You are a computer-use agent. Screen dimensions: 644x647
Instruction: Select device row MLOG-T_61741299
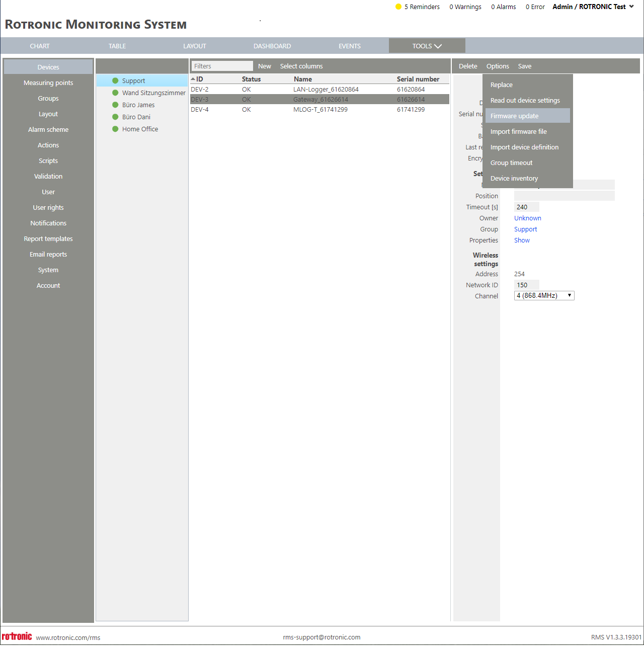point(319,109)
